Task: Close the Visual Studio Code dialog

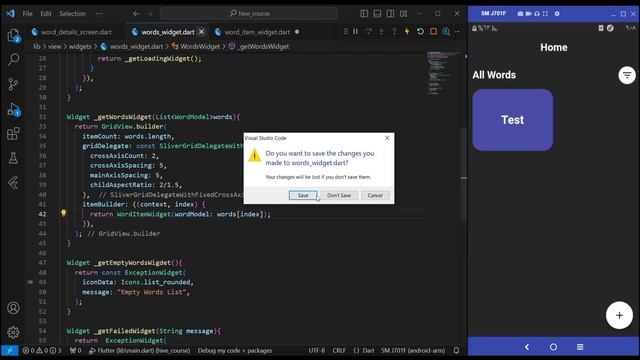Action: pos(387,138)
